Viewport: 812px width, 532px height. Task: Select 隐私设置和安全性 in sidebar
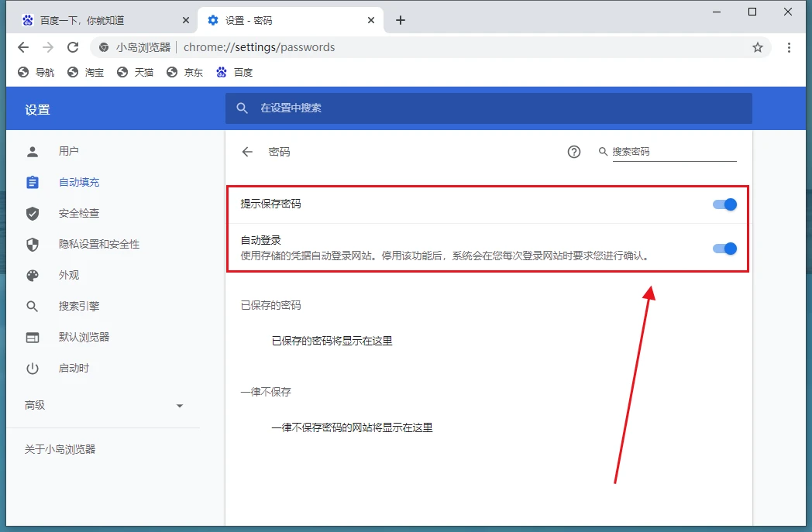coord(99,244)
